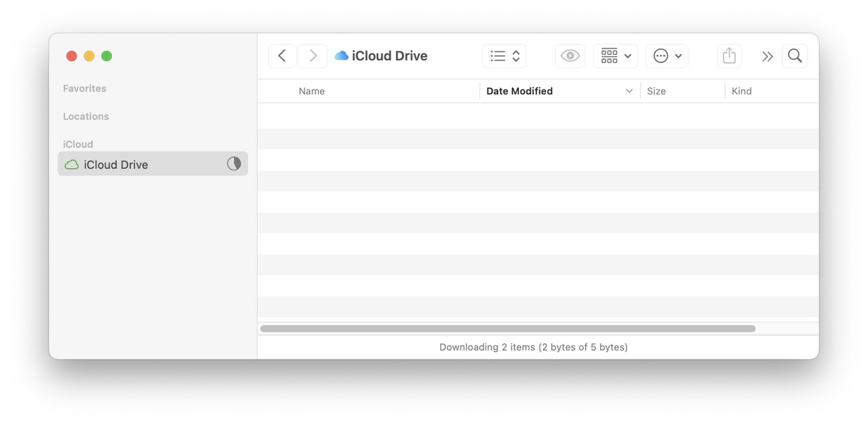868x424 pixels.
Task: Open the list view switcher
Action: [504, 56]
